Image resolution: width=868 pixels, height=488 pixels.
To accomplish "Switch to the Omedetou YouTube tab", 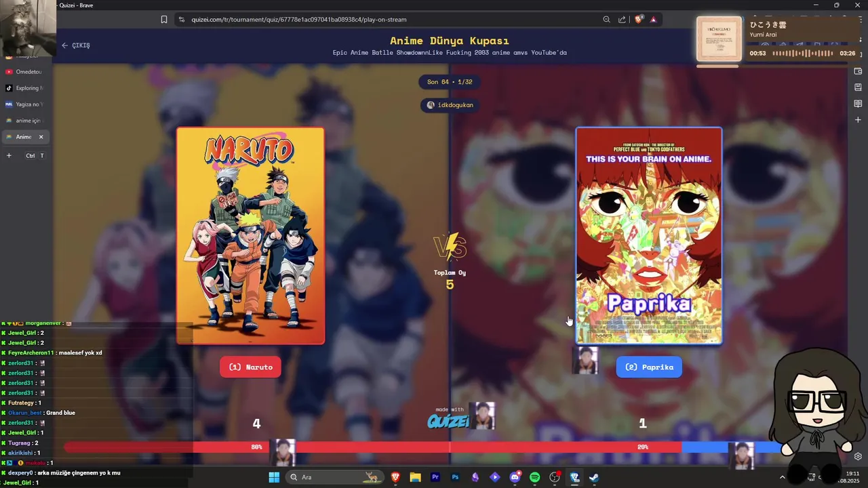I will coord(24,72).
